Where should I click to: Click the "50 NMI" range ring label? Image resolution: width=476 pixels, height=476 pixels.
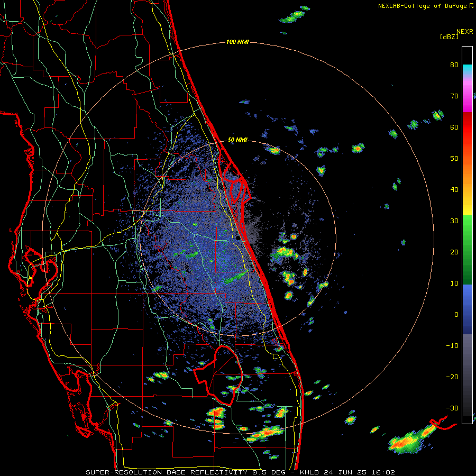point(237,140)
